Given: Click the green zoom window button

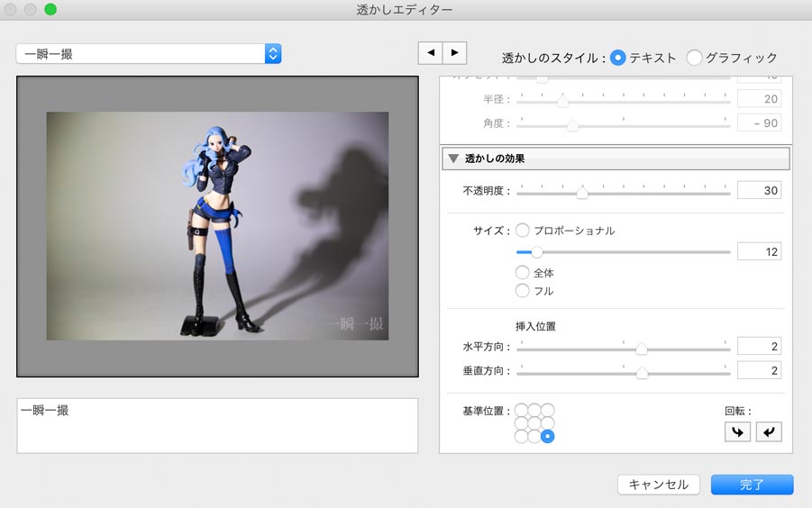Looking at the screenshot, I should click(x=50, y=9).
